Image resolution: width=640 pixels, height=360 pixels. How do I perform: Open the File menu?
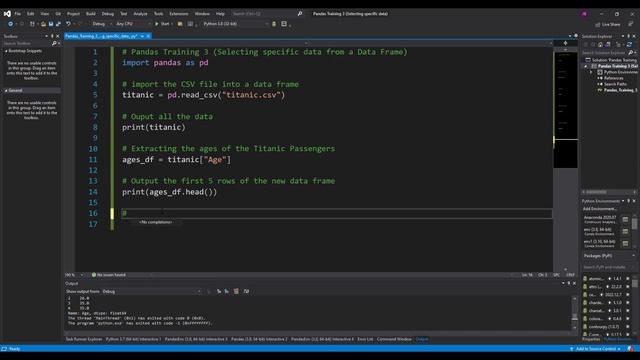(x=18, y=13)
